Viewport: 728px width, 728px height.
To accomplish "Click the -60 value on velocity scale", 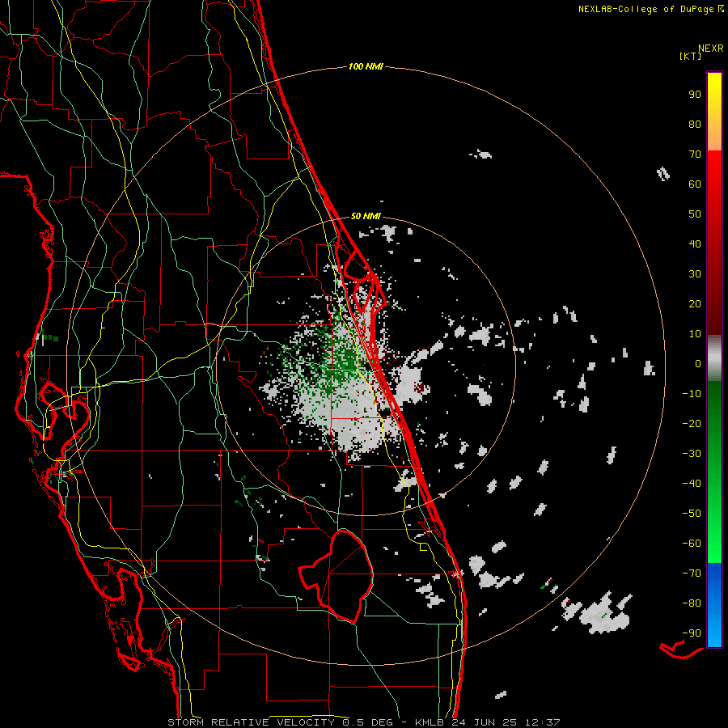I will click(692, 544).
